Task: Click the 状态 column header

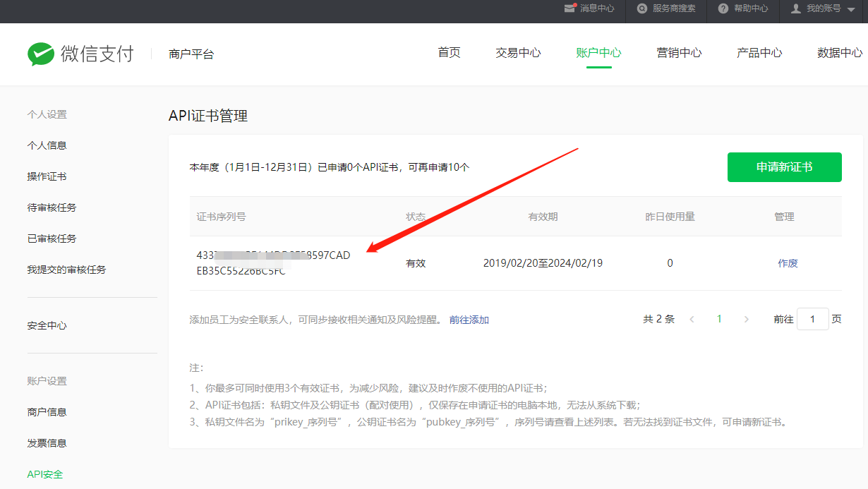Action: (x=416, y=217)
